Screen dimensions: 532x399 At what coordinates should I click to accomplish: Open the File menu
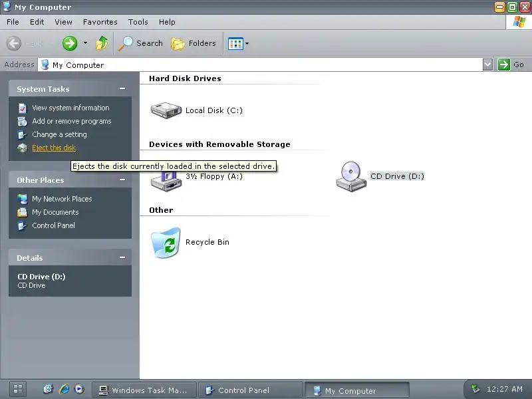pyautogui.click(x=13, y=22)
